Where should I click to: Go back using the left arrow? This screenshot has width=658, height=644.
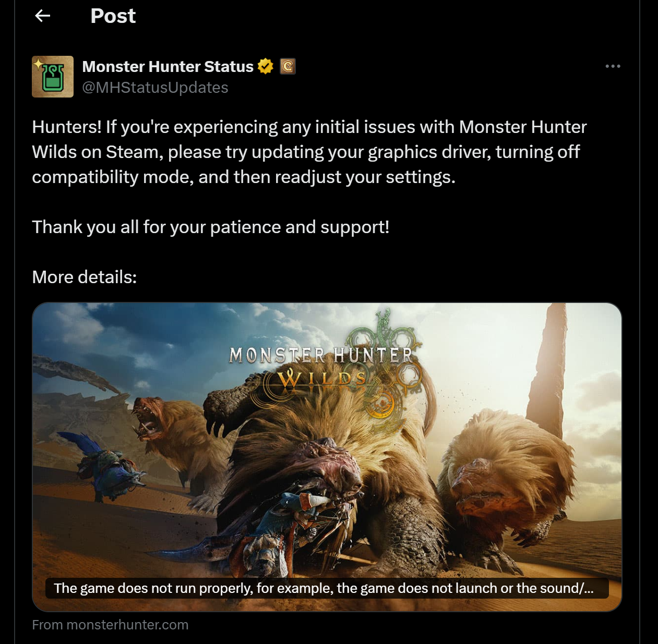pyautogui.click(x=43, y=16)
